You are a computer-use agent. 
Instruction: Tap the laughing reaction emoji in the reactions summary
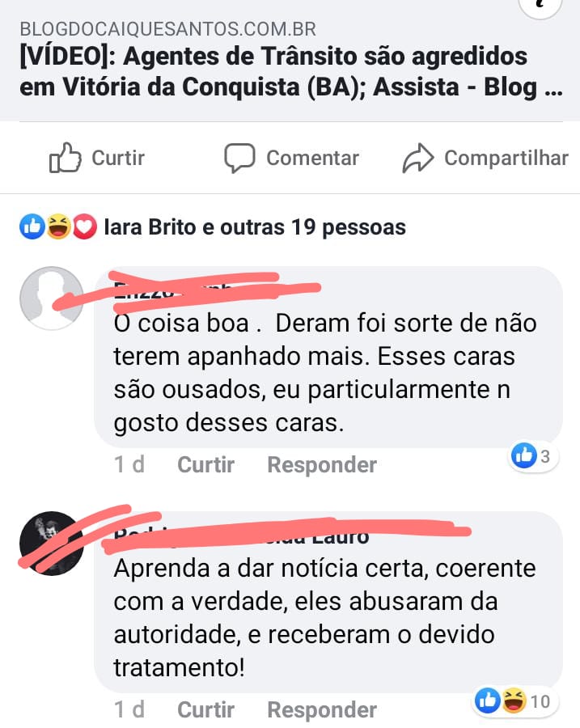(58, 227)
